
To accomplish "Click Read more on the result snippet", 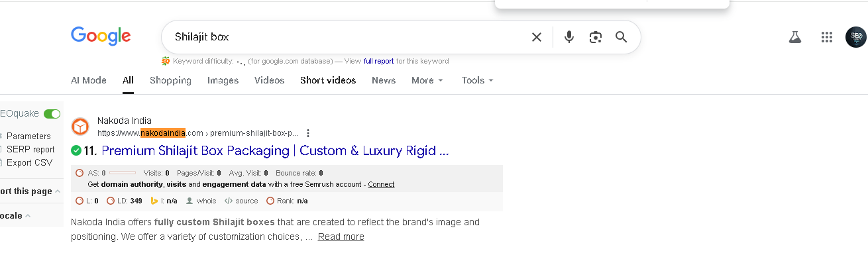I will [x=341, y=237].
